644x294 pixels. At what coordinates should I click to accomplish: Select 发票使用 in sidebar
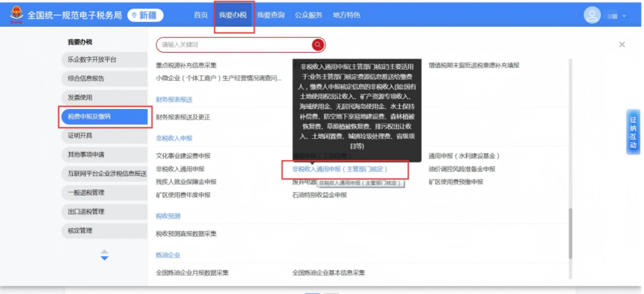point(104,98)
